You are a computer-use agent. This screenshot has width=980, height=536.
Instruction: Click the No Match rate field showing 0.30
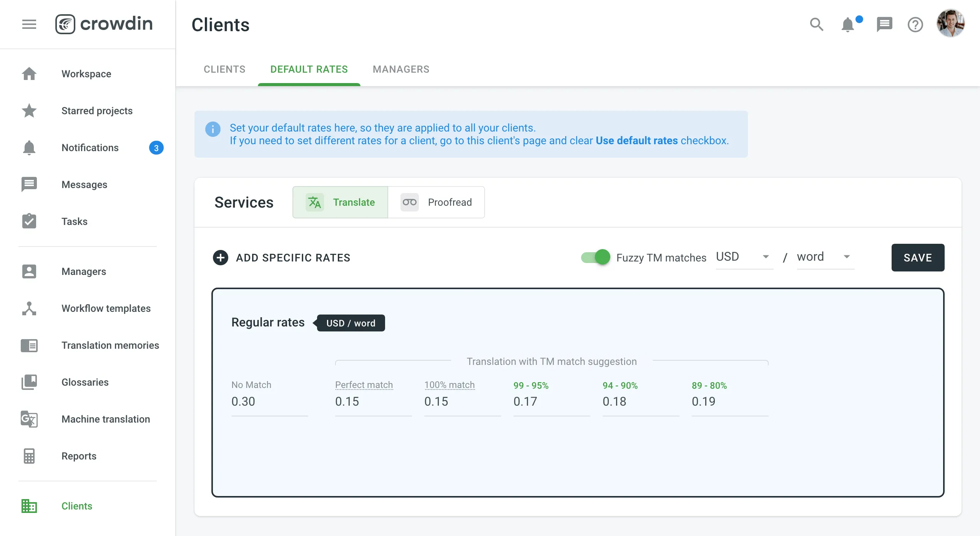(x=269, y=401)
